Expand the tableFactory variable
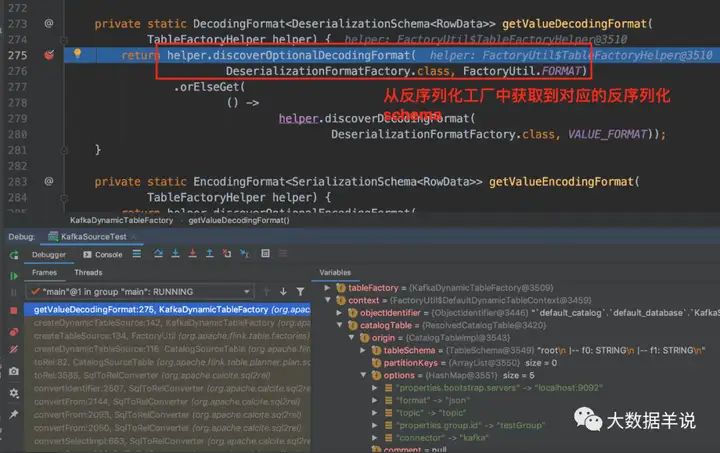720x453 pixels. [327, 288]
